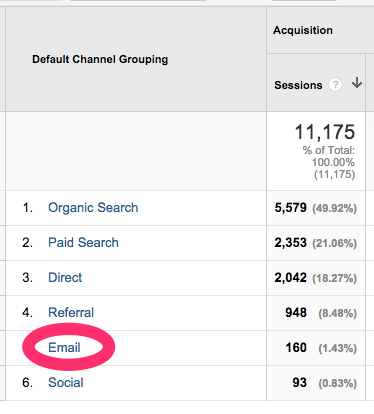
Task: Select the 8.48% percentage value
Action: 337,313
